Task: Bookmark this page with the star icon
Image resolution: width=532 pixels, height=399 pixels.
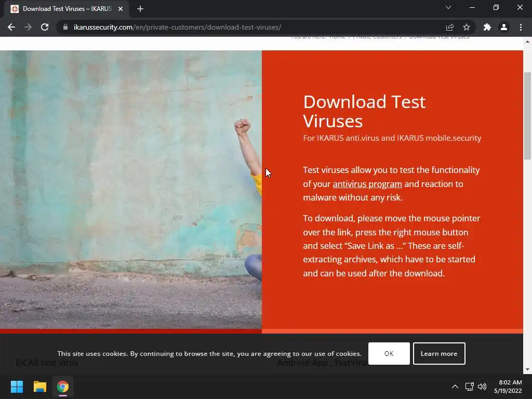Action: click(467, 27)
